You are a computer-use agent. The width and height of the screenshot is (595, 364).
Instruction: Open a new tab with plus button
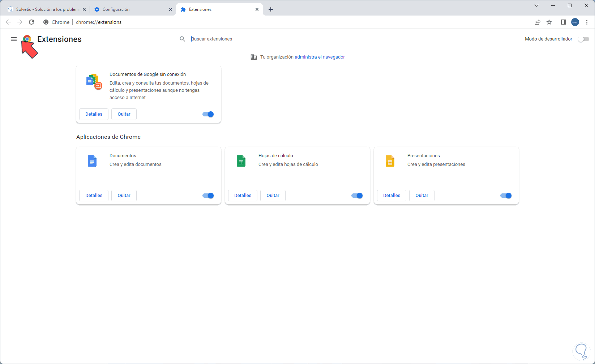pos(271,9)
